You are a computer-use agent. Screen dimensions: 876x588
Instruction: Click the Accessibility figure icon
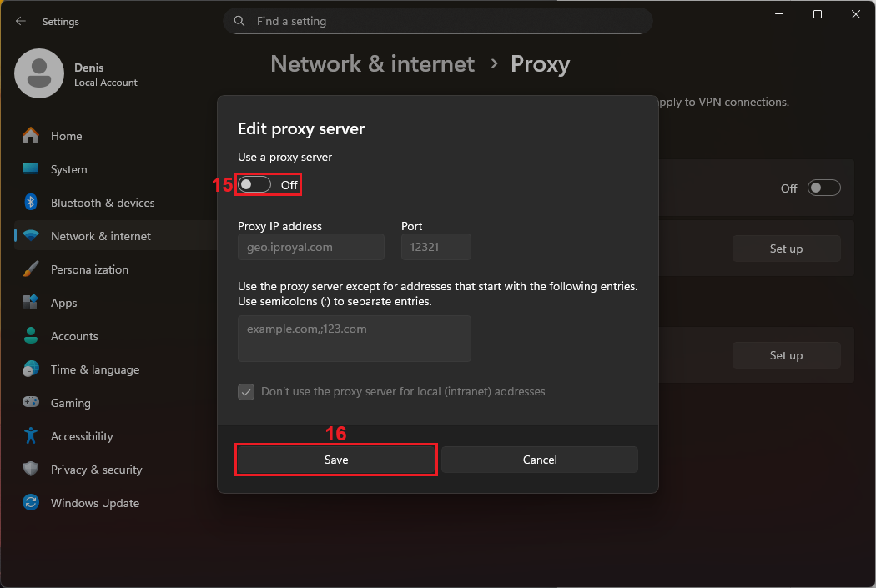(x=31, y=435)
